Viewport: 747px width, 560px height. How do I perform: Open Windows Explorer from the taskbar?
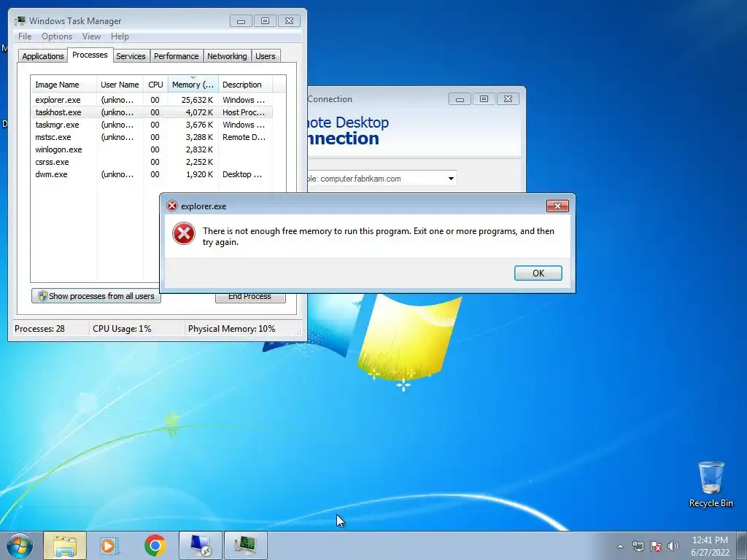coord(65,545)
